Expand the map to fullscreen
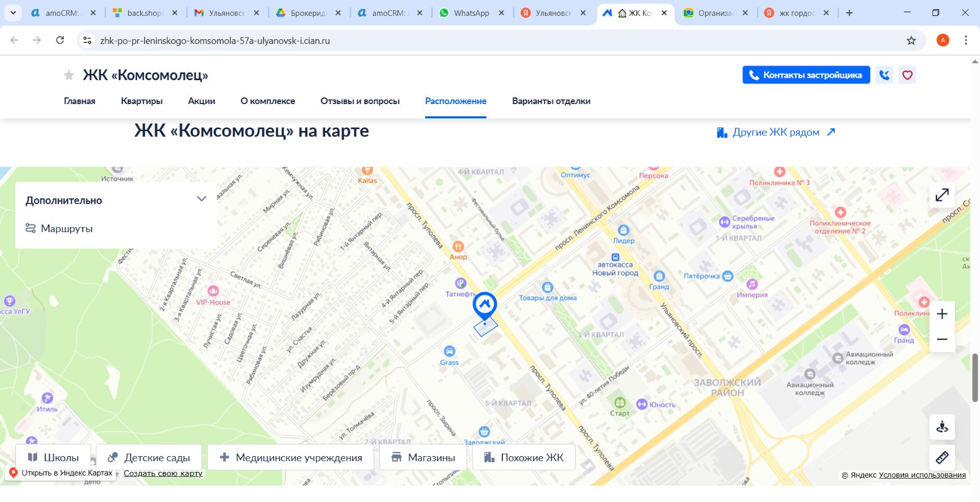Screen dimensions: 980x502 click(942, 195)
